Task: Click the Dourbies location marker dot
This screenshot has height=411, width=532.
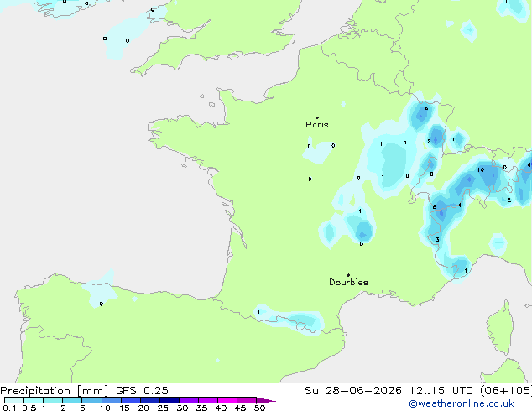Action: (x=348, y=275)
